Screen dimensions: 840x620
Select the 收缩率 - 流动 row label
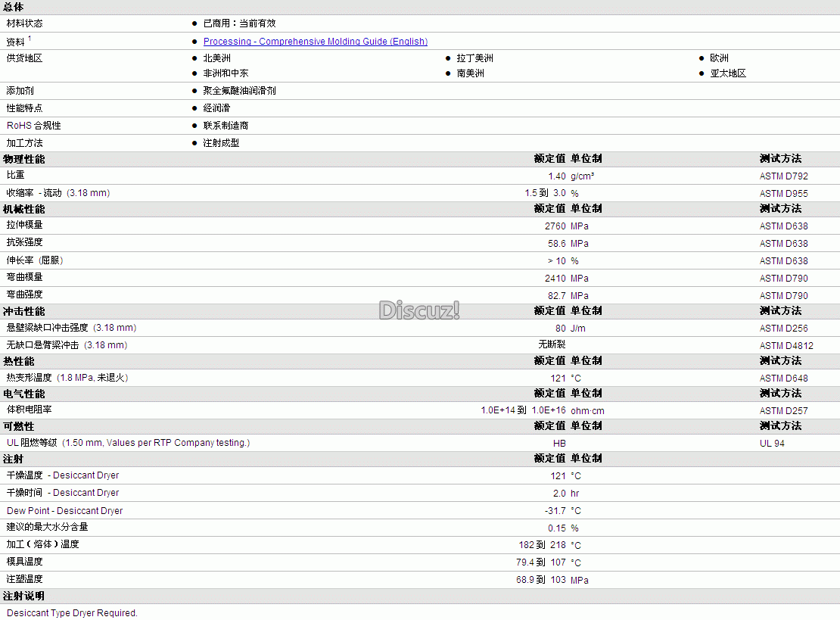coord(58,193)
